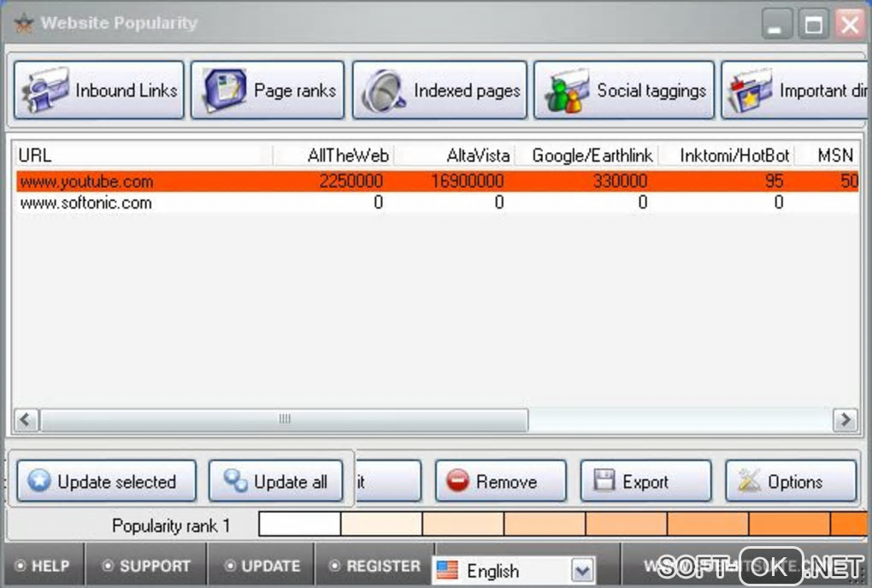Screen dimensions: 872x588
Task: Click the 2250000 AllTheWeb value
Action: [x=351, y=181]
